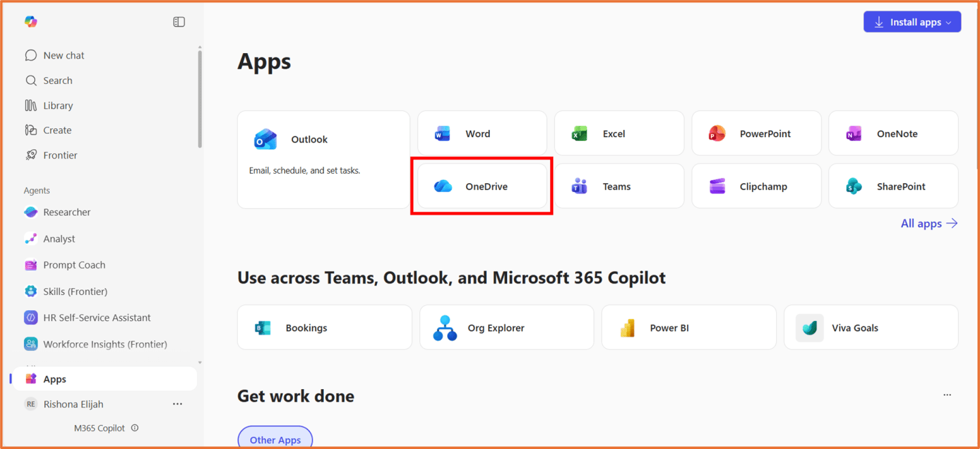980x449 pixels.
Task: Click the Workforce Insights icon
Action: point(31,344)
